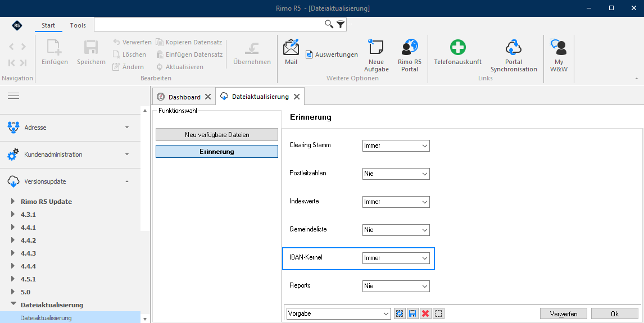Open the Postleitzahlen dropdown
This screenshot has height=323, width=644.
[396, 174]
